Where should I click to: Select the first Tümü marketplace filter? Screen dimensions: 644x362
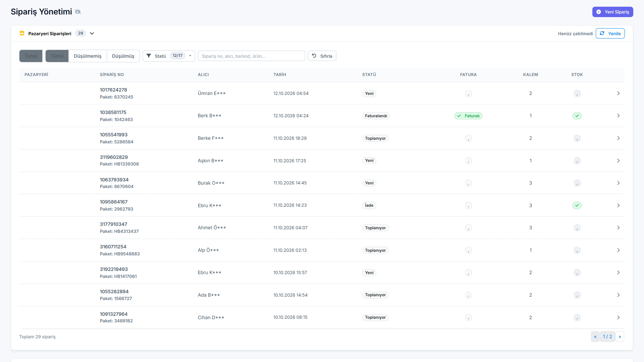pyautogui.click(x=31, y=56)
